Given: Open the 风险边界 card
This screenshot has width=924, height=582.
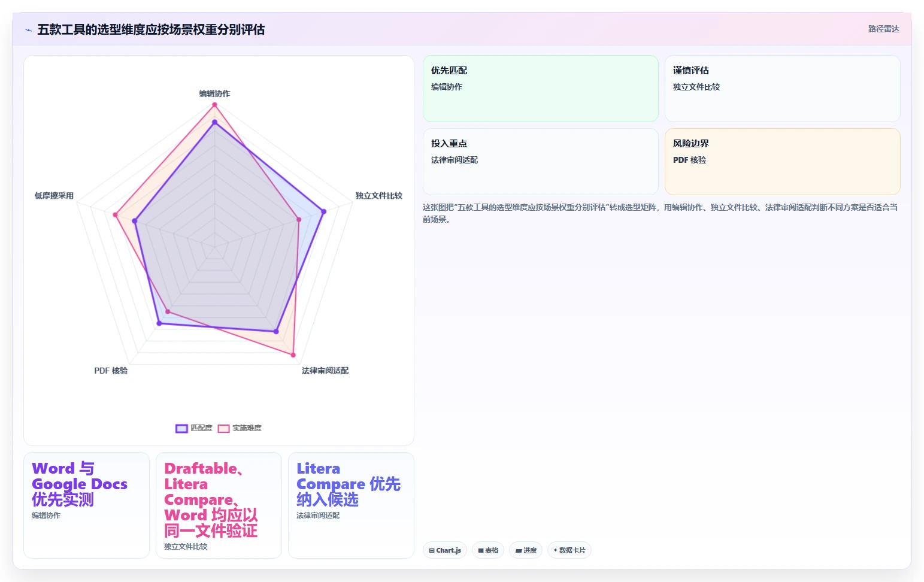Looking at the screenshot, I should [x=782, y=162].
